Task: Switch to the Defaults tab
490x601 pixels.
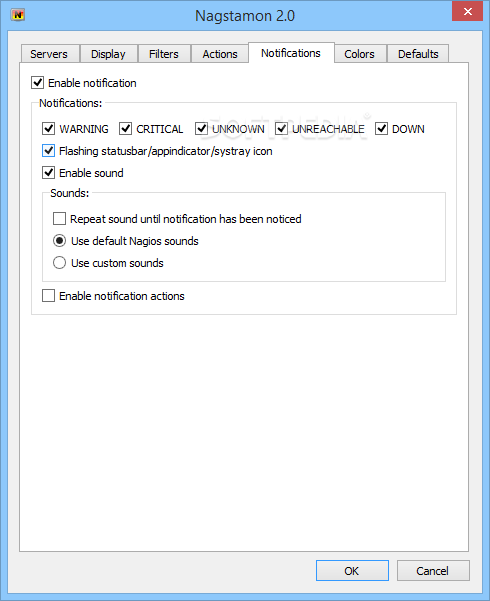Action: pos(418,54)
